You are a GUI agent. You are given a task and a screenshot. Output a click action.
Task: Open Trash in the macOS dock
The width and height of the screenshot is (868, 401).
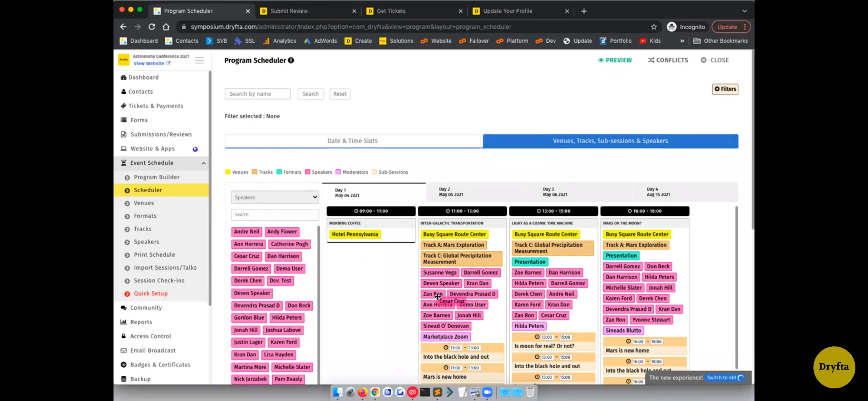coord(530,392)
